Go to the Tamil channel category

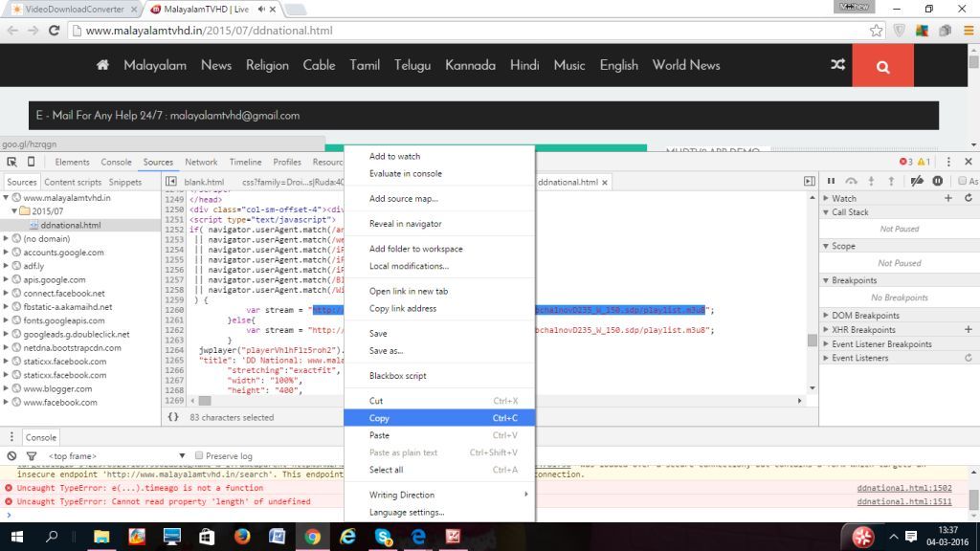[365, 65]
